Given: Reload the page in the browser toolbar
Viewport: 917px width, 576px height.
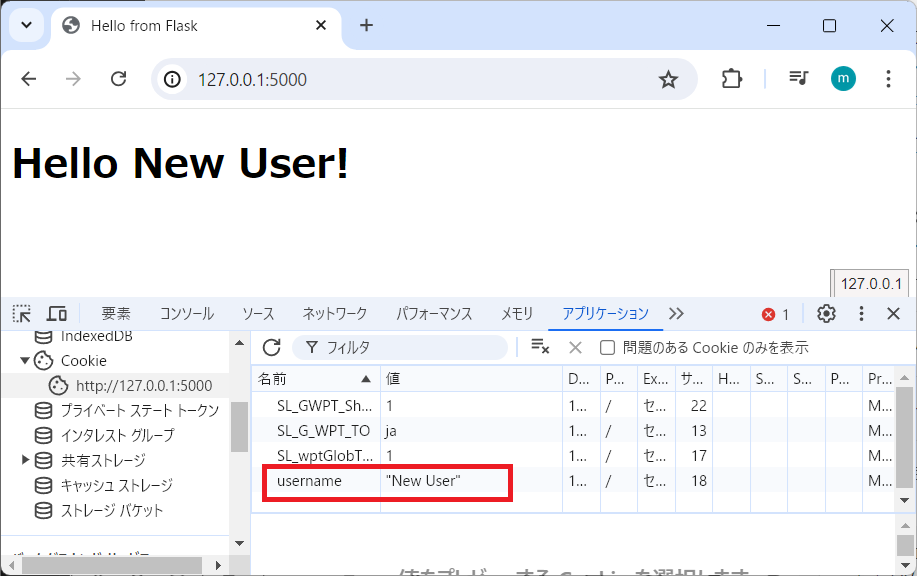Looking at the screenshot, I should coord(118,80).
